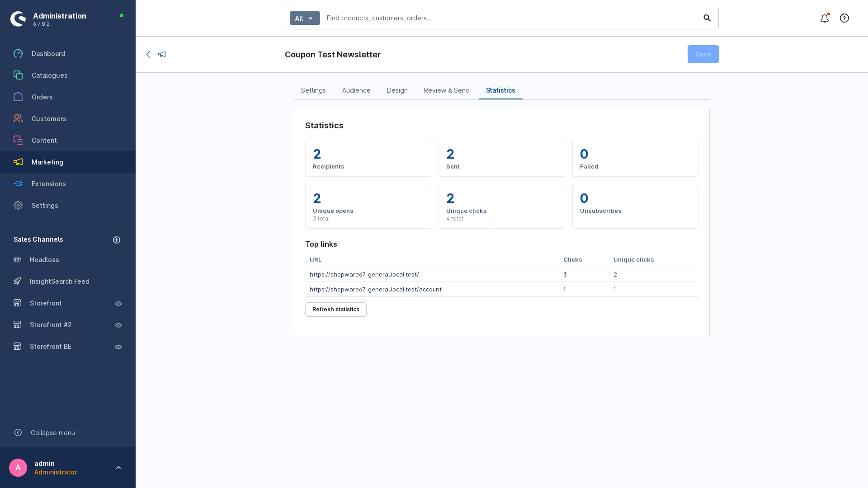Viewport: 868px width, 488px height.
Task: Select the Statistics tab
Action: pyautogui.click(x=500, y=90)
